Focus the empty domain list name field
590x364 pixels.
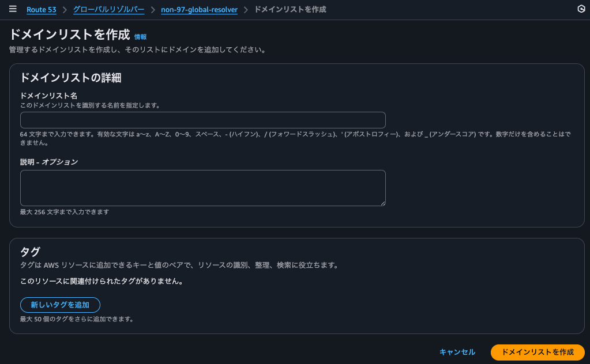pos(203,120)
